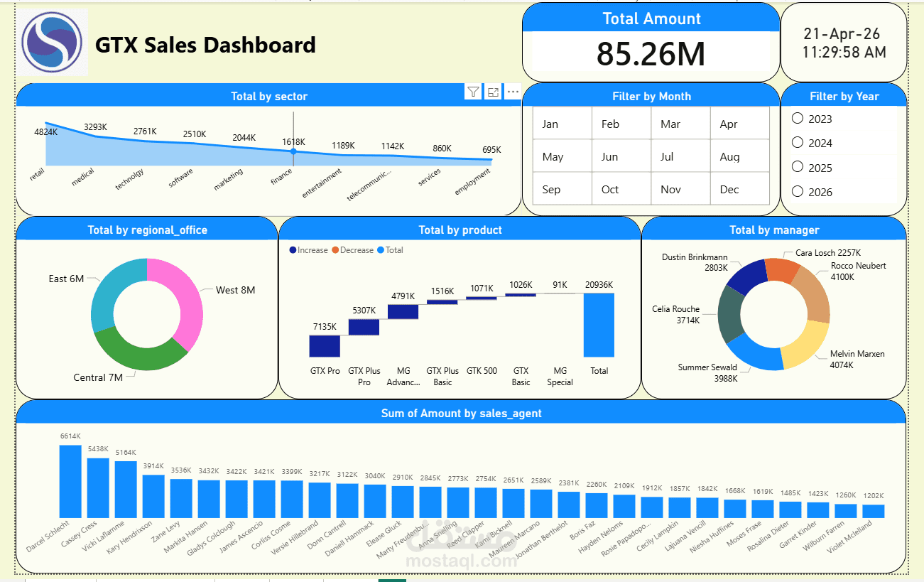Click the Melvin Marxen donut slice
Viewport: 924px width, 582px height.
click(x=810, y=345)
